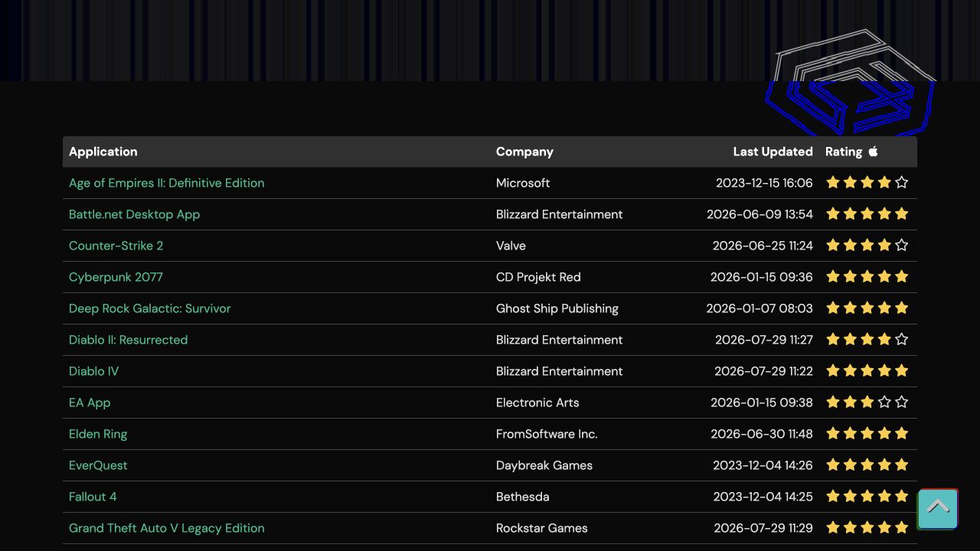Click the star rating for Diablo II: Resurrected
Screen dimensions: 980x551
pyautogui.click(x=867, y=339)
